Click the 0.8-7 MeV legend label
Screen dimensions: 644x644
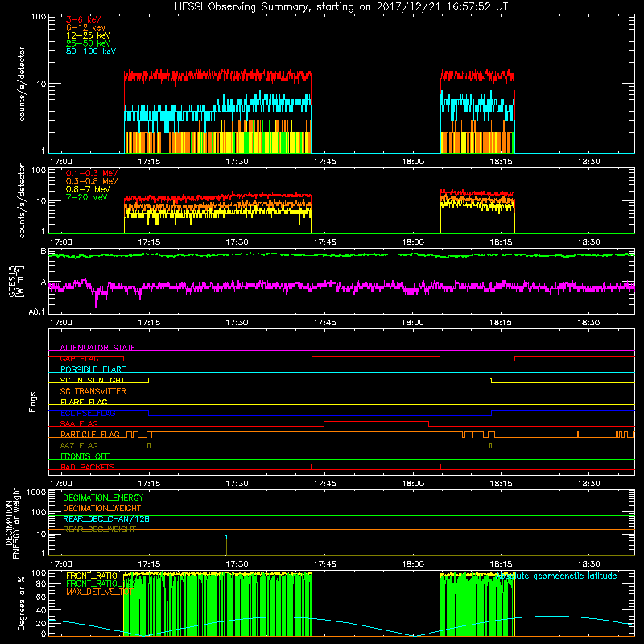pyautogui.click(x=88, y=189)
